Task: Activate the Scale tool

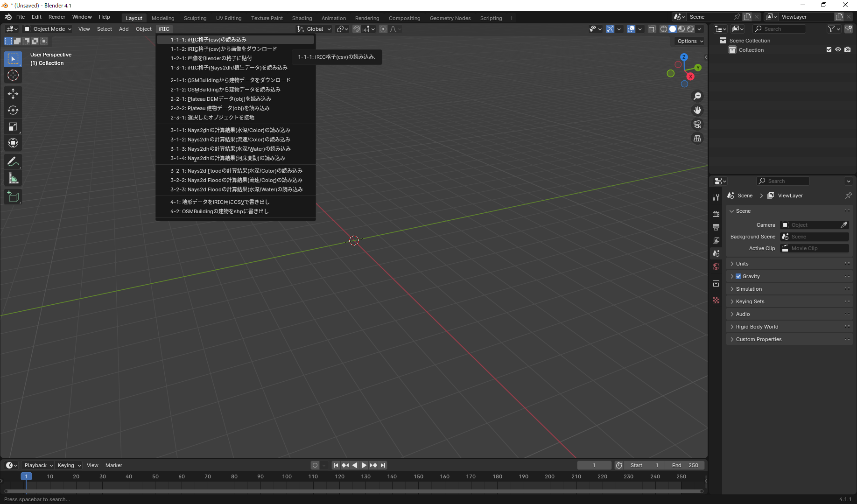Action: coord(13,126)
